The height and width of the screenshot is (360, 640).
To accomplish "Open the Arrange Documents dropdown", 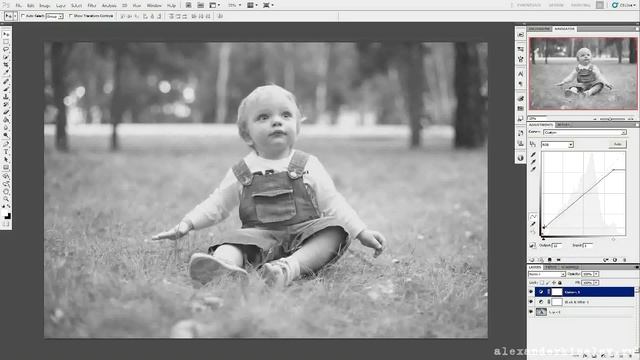I will coord(251,5).
